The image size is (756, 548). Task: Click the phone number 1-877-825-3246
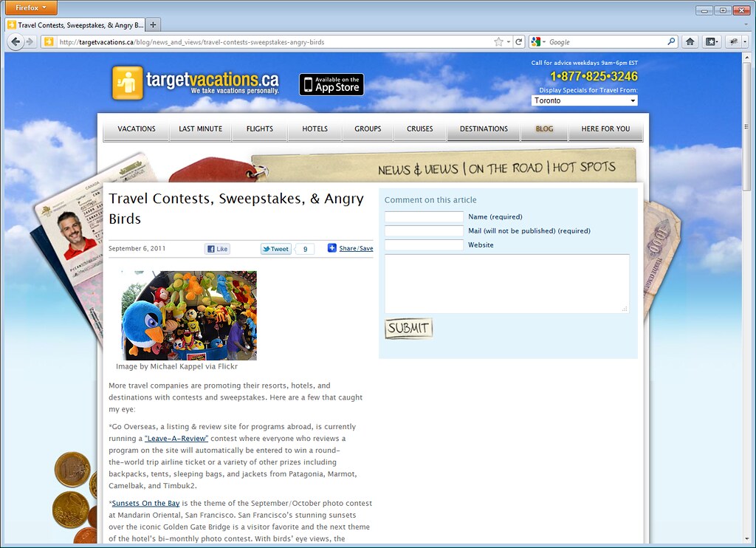tap(594, 76)
